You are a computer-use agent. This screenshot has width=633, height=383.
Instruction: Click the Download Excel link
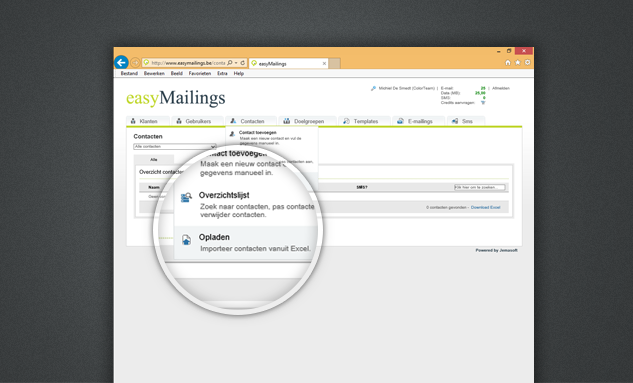pyautogui.click(x=485, y=207)
